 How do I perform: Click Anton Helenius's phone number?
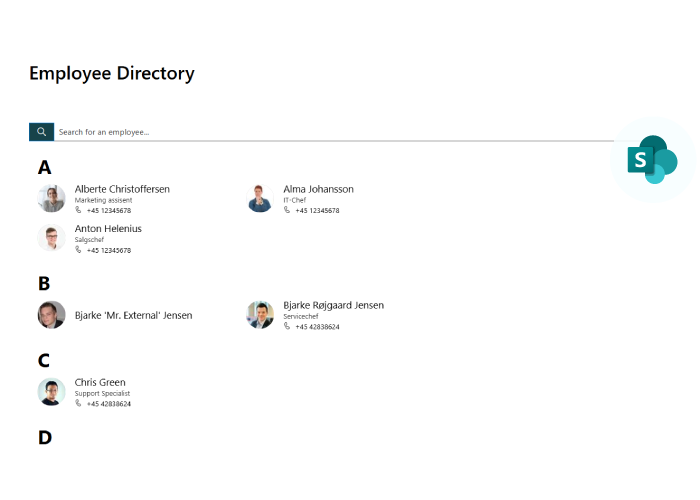pyautogui.click(x=109, y=250)
